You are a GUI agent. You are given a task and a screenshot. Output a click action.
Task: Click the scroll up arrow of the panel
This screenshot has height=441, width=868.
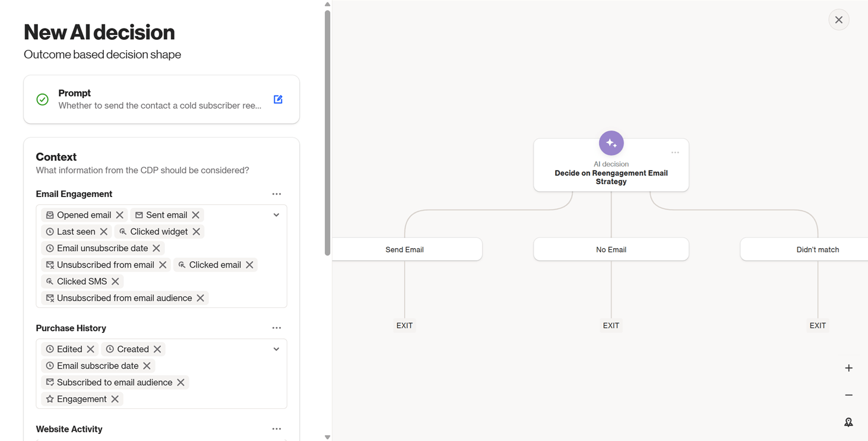click(x=327, y=4)
